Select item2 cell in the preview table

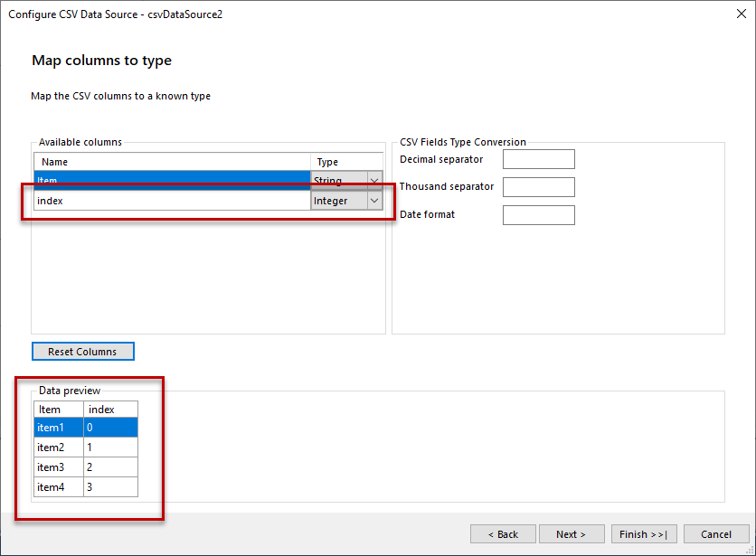click(59, 448)
